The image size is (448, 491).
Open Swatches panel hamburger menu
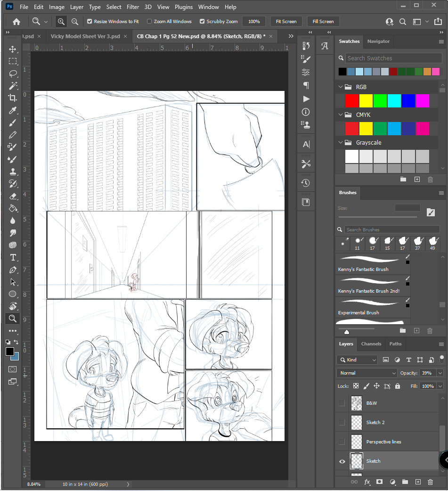coord(441,41)
